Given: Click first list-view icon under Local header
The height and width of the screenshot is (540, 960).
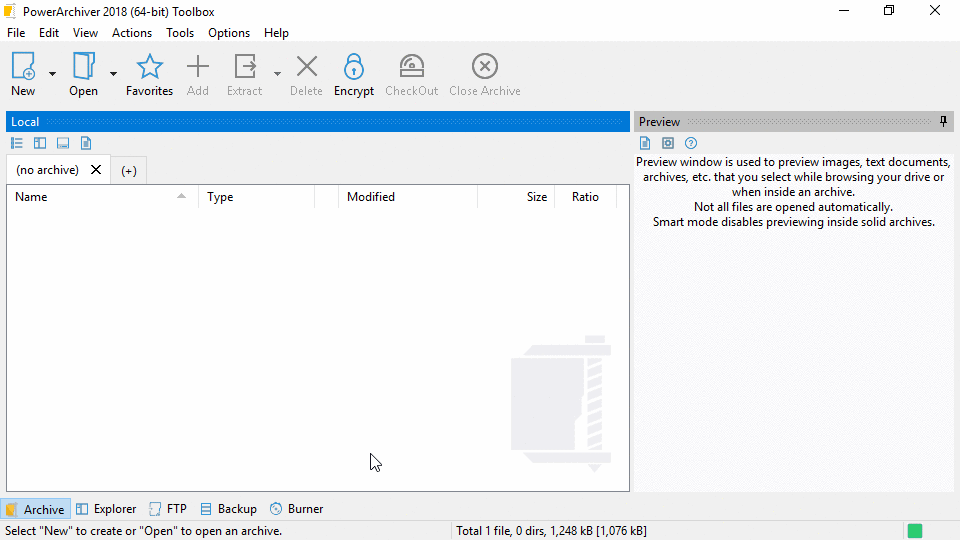Looking at the screenshot, I should (17, 143).
